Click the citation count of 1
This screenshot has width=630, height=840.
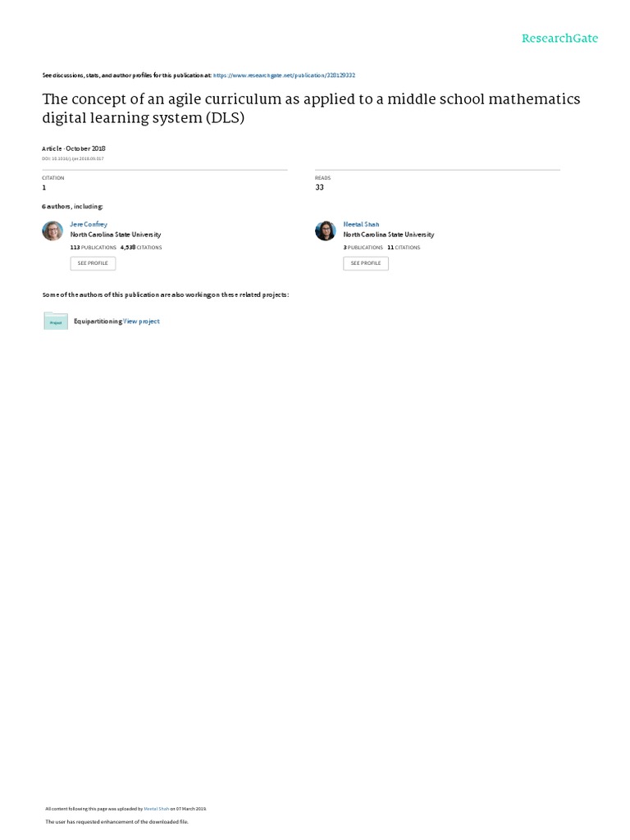[43, 187]
